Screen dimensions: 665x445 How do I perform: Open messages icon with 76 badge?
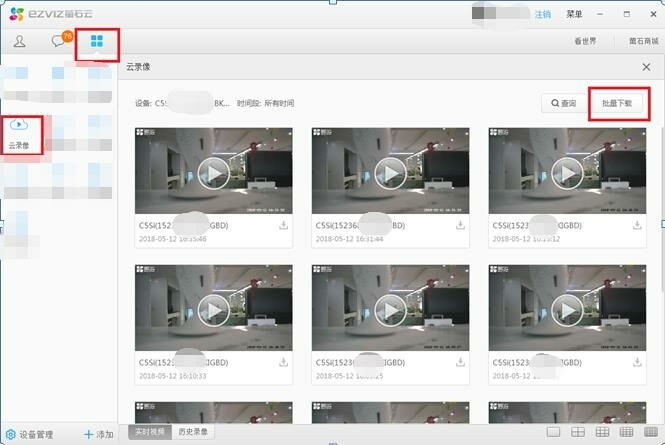pyautogui.click(x=62, y=39)
